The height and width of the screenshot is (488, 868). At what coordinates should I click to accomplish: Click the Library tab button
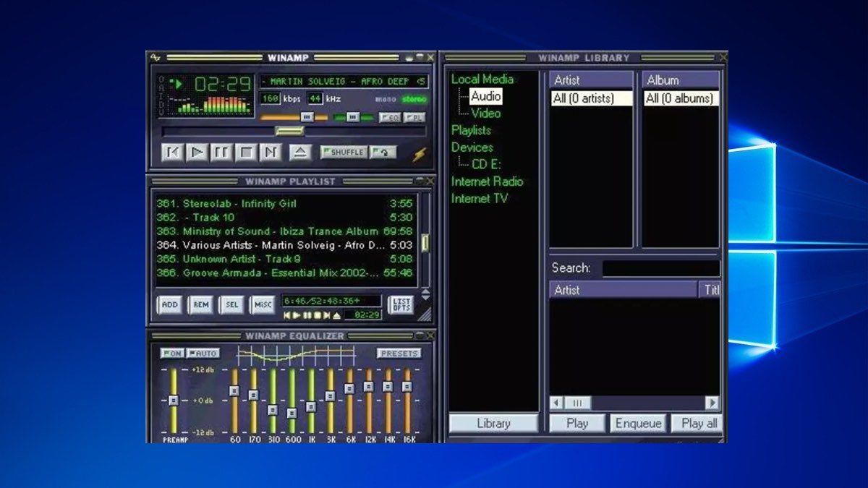tap(493, 424)
